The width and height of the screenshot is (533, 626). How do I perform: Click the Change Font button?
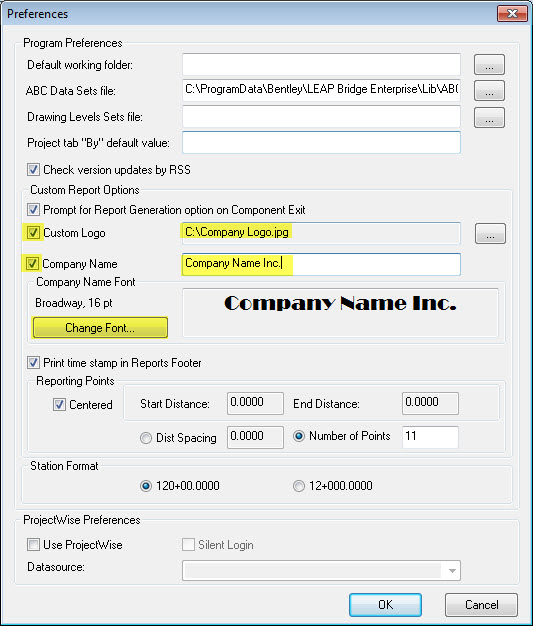(x=100, y=328)
